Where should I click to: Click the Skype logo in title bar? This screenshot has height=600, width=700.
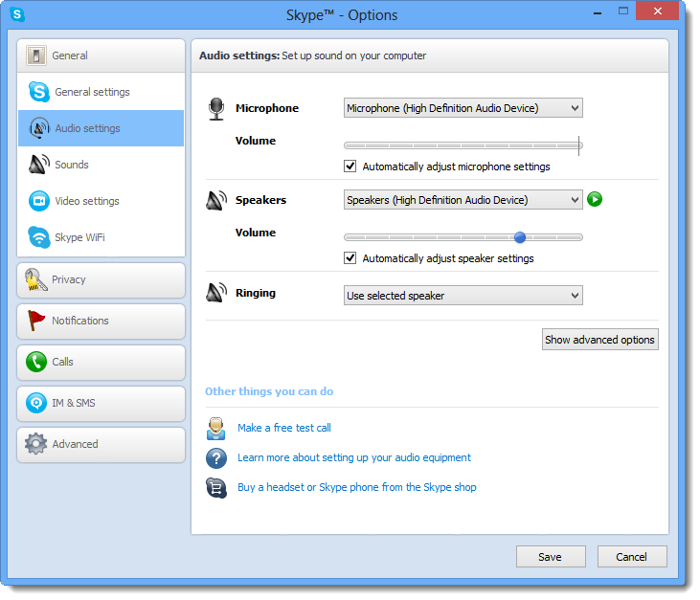(x=17, y=14)
